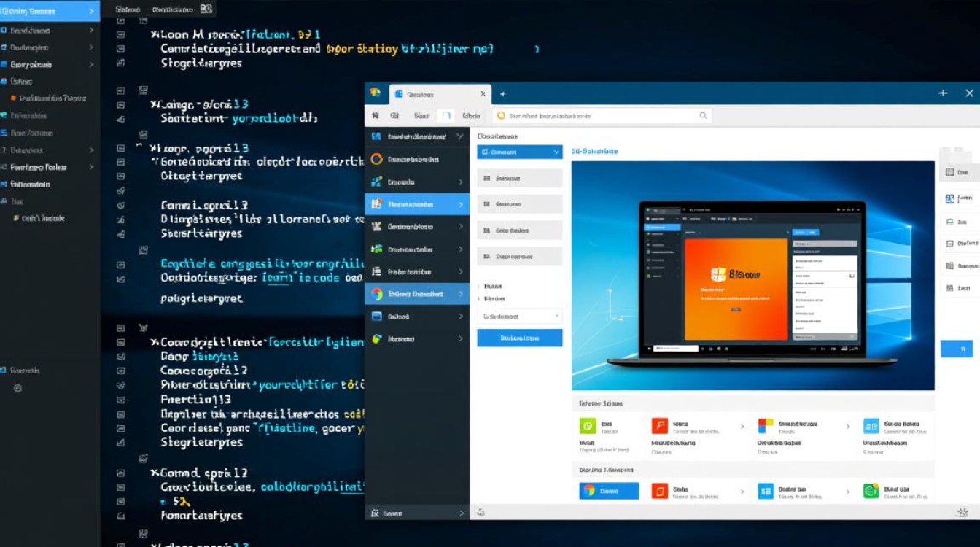Viewport: 980px width, 547px height.
Task: Expand the chevron on the sidebar's top row
Action: (x=459, y=136)
